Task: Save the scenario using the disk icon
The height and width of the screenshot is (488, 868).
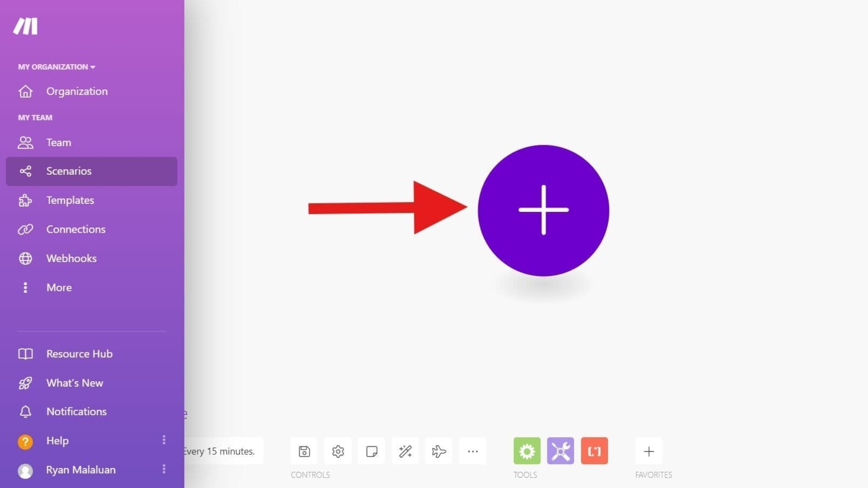Action: (x=304, y=451)
